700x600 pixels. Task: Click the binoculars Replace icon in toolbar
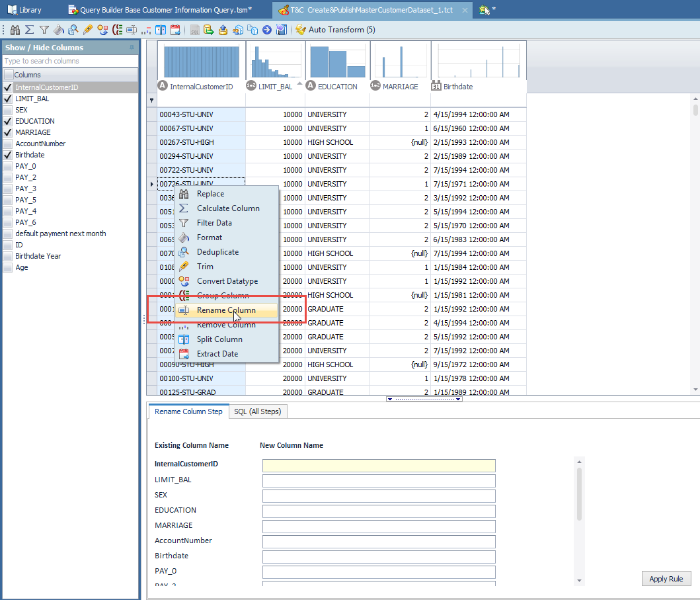coord(15,30)
